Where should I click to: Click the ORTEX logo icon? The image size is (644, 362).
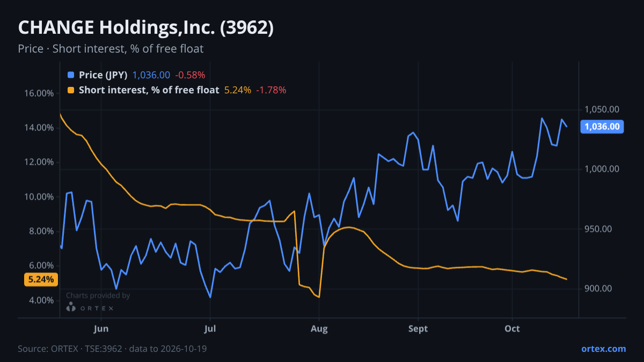pos(71,307)
